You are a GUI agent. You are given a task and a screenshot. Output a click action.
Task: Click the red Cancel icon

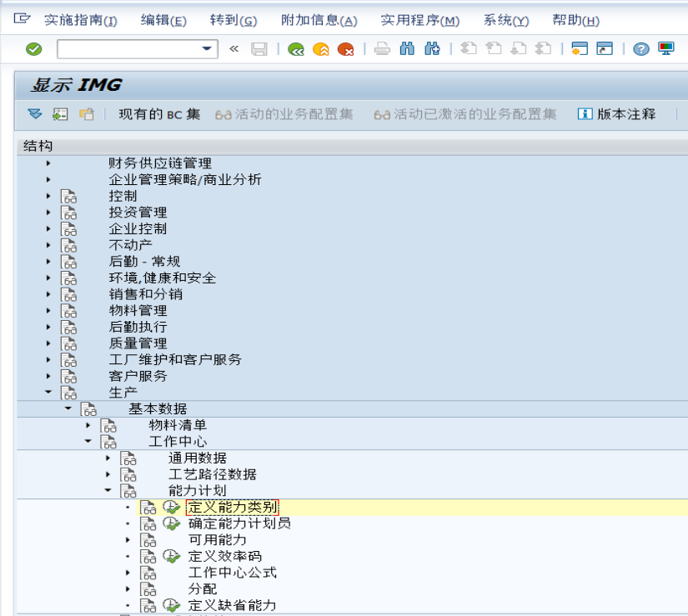pos(348,50)
